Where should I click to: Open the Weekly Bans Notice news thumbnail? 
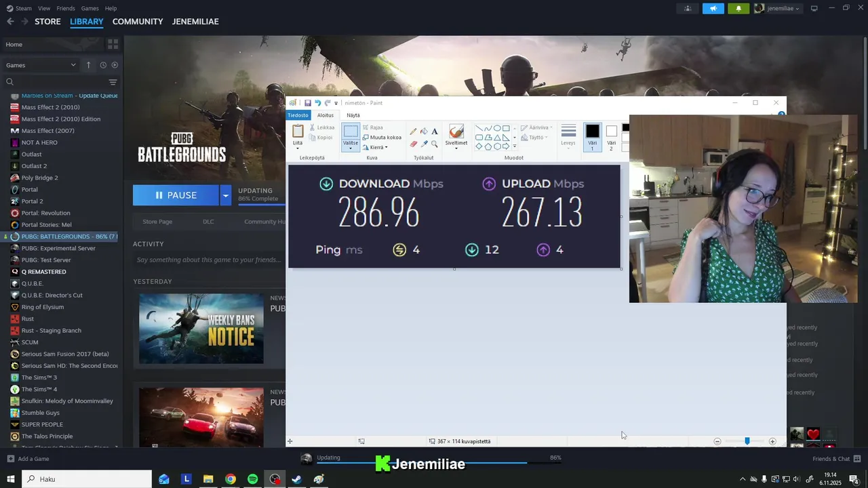tap(201, 329)
